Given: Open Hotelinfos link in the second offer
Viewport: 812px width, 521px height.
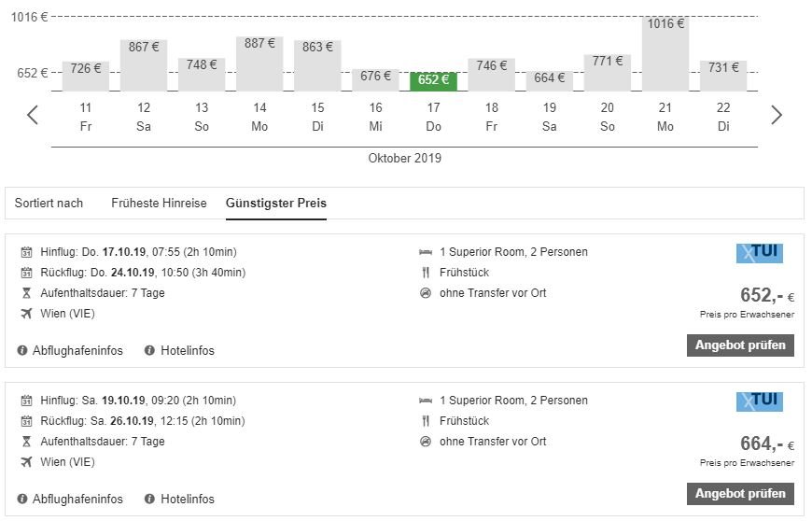Looking at the screenshot, I should pyautogui.click(x=188, y=499).
